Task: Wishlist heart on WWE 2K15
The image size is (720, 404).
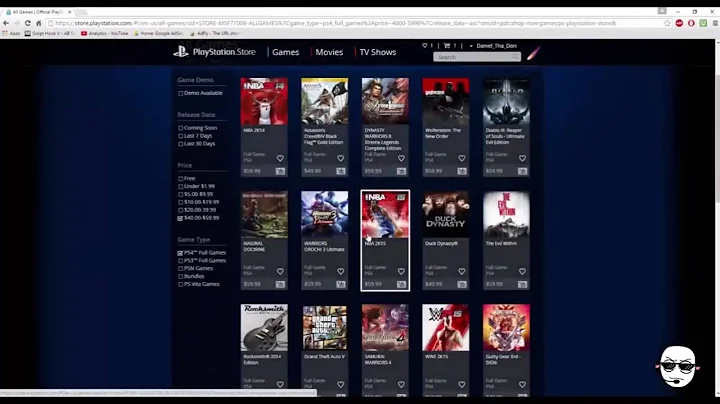Action: [462, 385]
